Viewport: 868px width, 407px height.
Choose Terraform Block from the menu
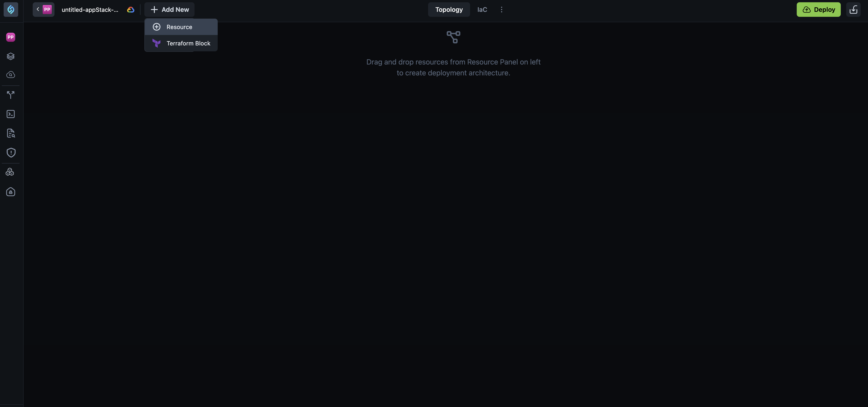pos(188,43)
